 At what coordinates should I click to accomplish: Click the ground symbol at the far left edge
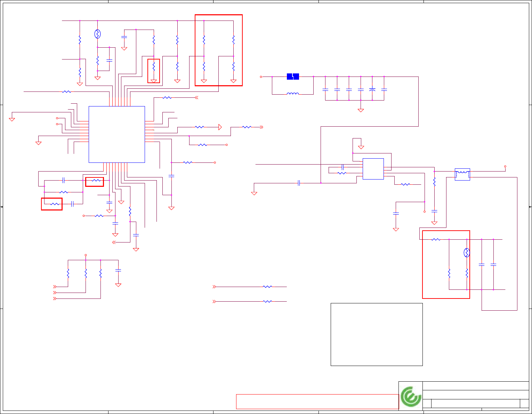(12, 119)
